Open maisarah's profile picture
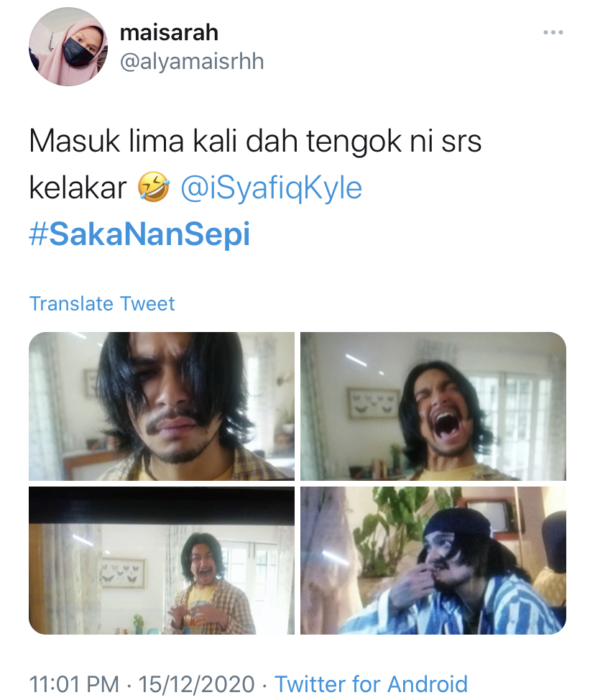 68,47
